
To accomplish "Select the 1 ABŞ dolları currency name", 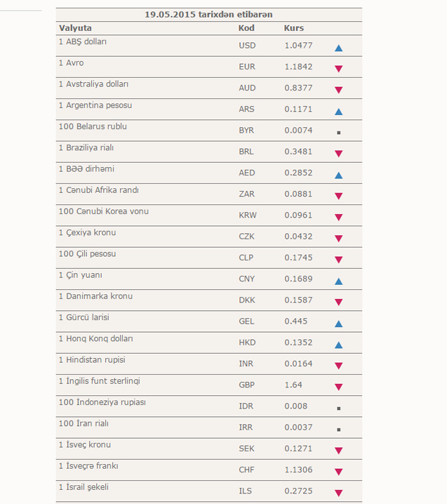I will click(83, 41).
